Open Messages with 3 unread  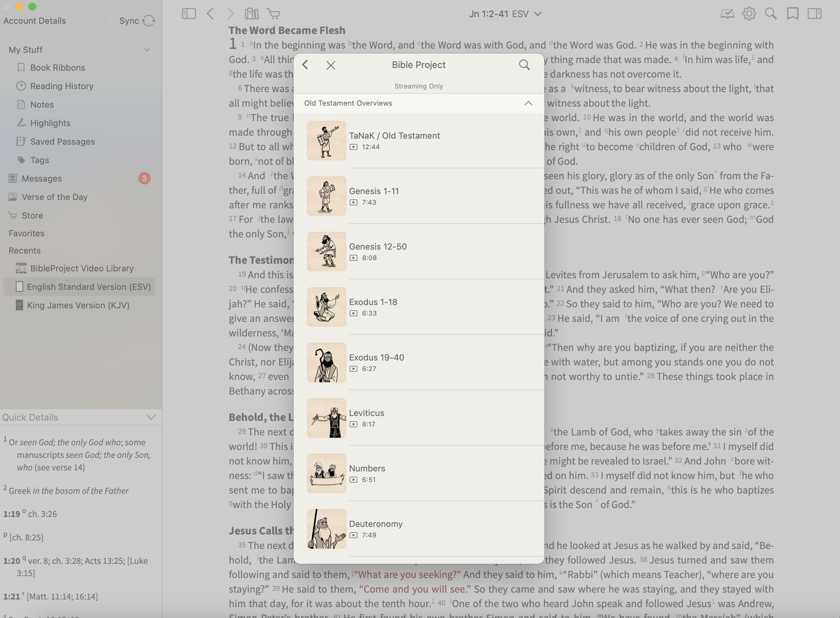coord(42,179)
